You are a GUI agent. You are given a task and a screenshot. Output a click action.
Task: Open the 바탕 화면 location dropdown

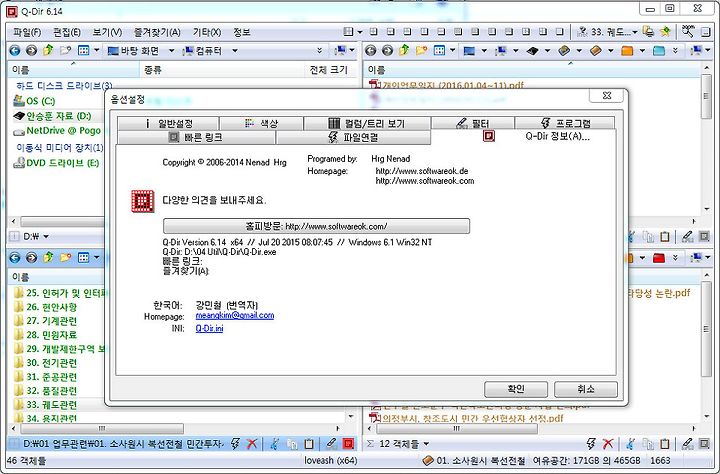pos(171,51)
